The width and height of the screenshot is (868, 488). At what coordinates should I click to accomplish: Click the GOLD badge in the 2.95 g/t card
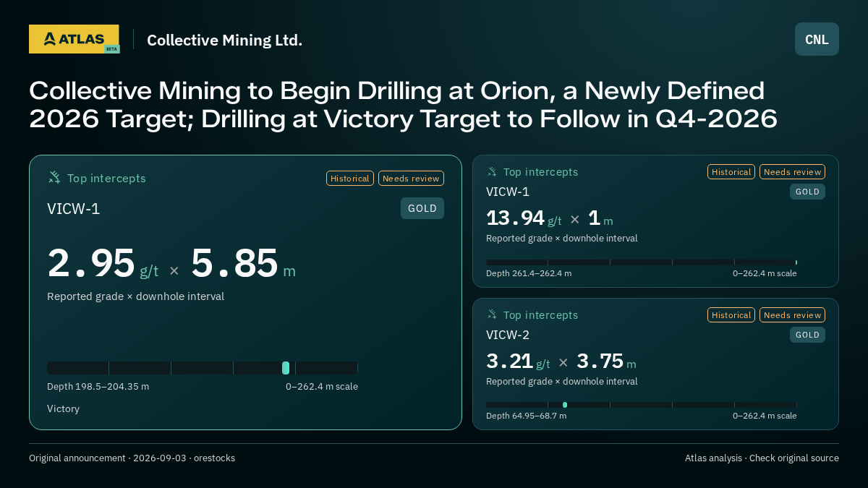(x=422, y=208)
